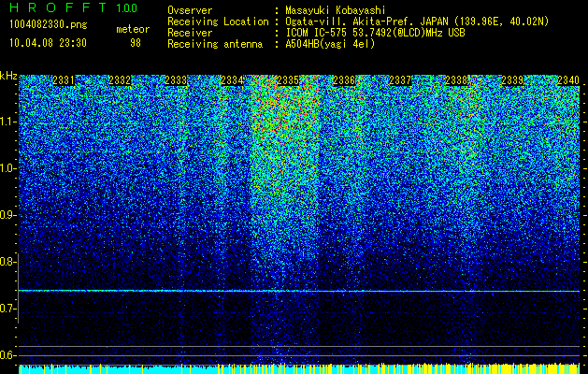Click observer name Masayuki Kobayashi

click(336, 10)
